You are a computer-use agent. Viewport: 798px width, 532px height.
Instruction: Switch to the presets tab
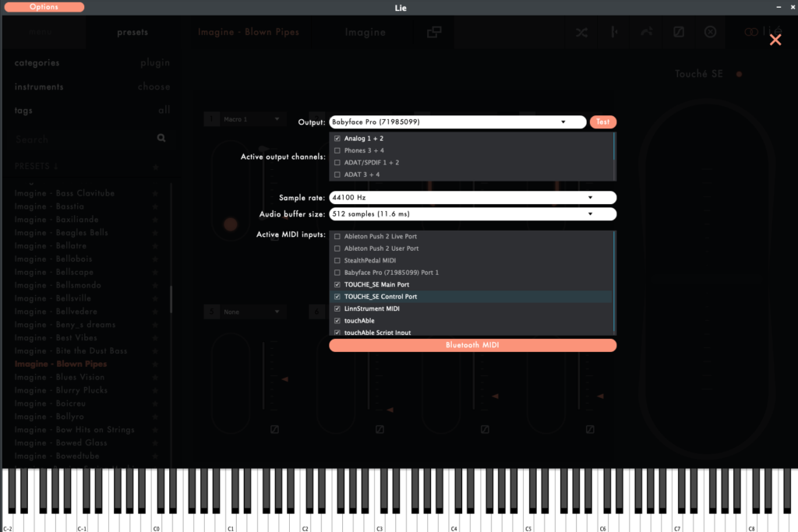(x=132, y=33)
